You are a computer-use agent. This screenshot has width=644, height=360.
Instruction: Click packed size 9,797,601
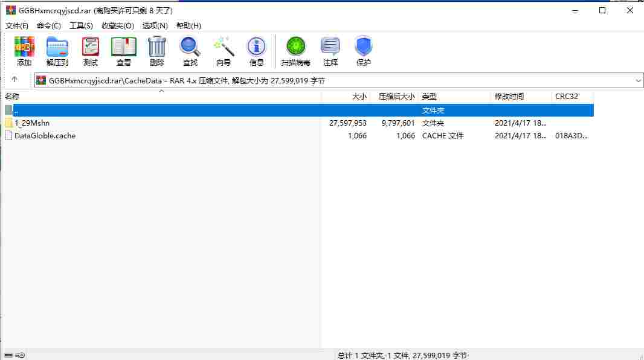pyautogui.click(x=398, y=123)
